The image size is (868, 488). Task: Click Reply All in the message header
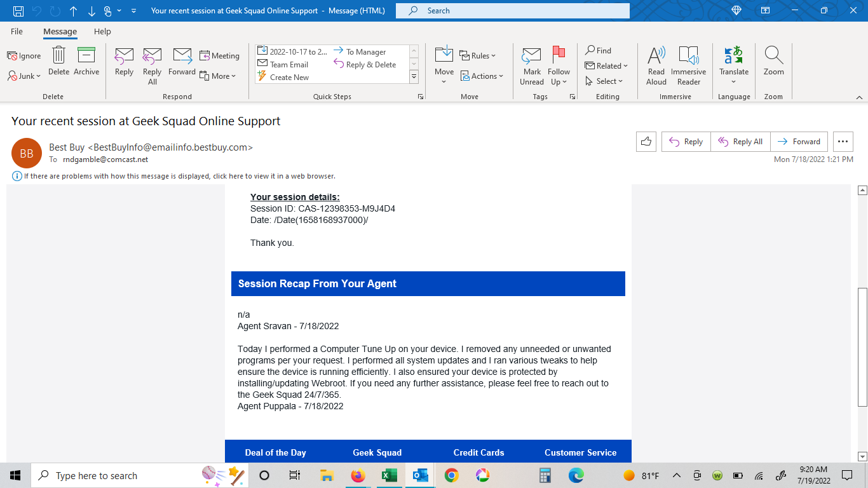point(740,141)
